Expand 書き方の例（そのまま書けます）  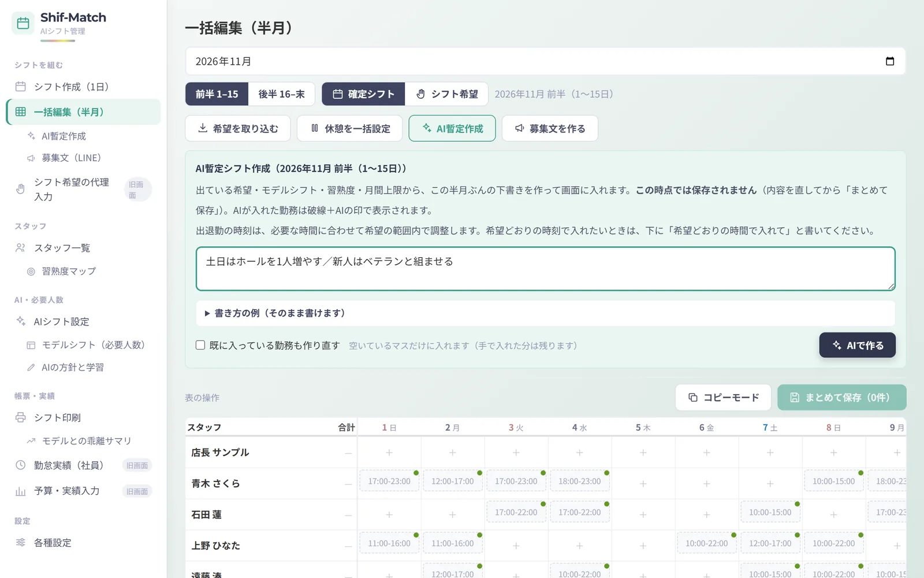[545, 313]
